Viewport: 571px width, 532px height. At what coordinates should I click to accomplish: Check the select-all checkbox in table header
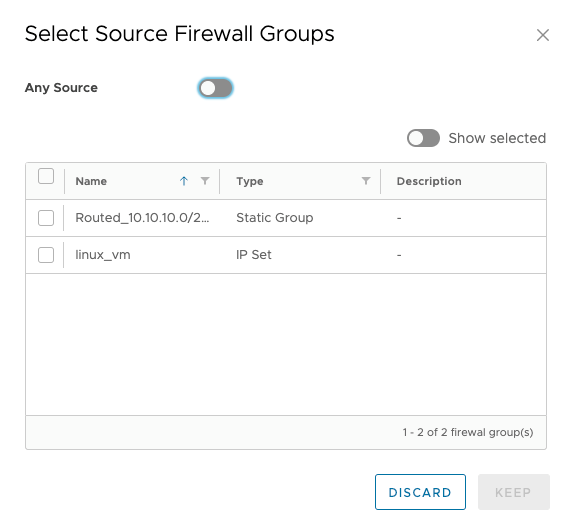click(46, 176)
